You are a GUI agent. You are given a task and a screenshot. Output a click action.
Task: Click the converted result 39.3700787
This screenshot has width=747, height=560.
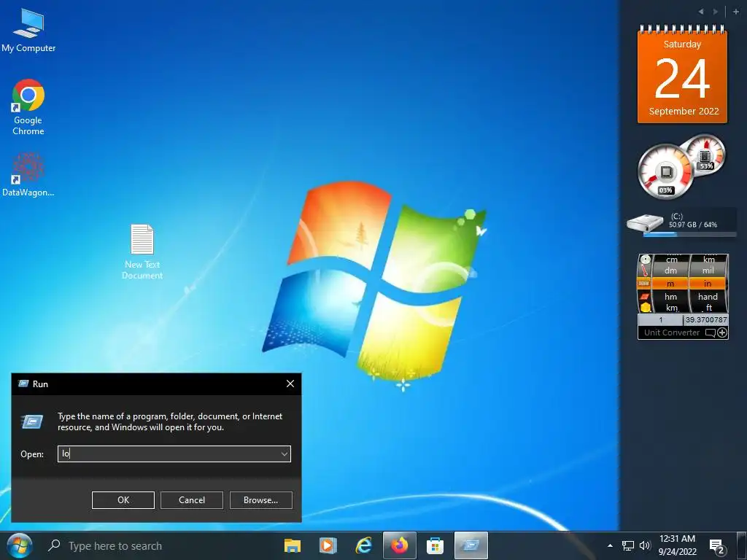(706, 319)
